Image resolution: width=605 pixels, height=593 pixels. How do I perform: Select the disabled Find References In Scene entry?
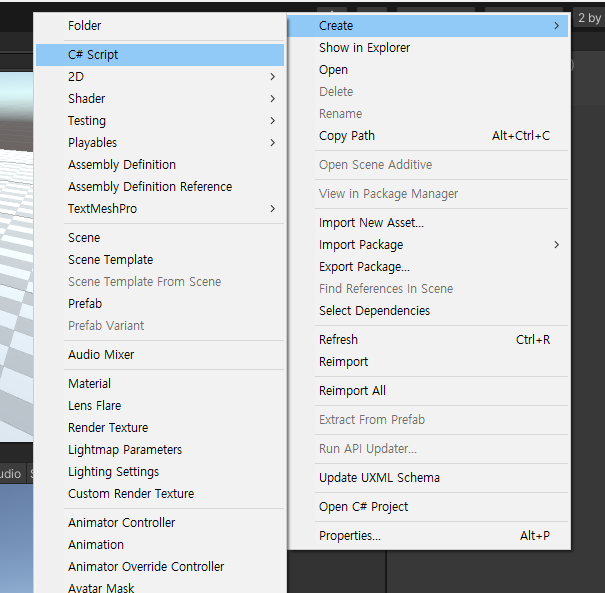pyautogui.click(x=428, y=289)
